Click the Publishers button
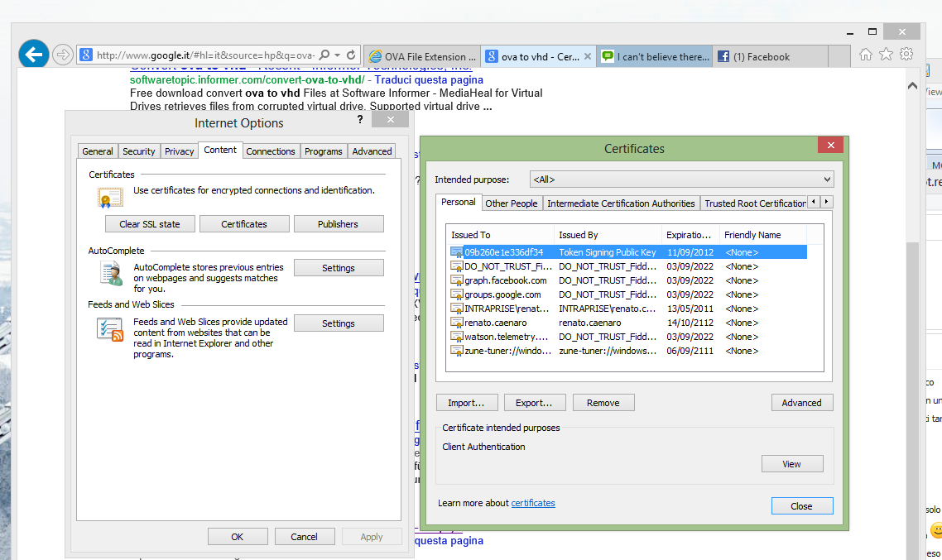Image resolution: width=942 pixels, height=560 pixels. 339,224
